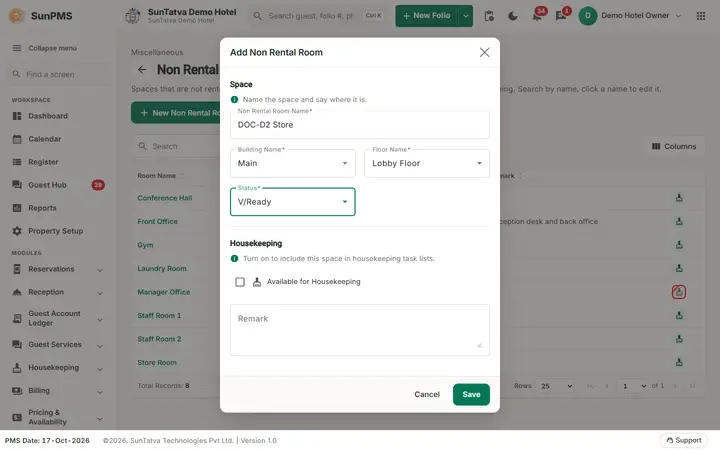Click the Register sidebar icon
The width and height of the screenshot is (720, 450).
(17, 162)
